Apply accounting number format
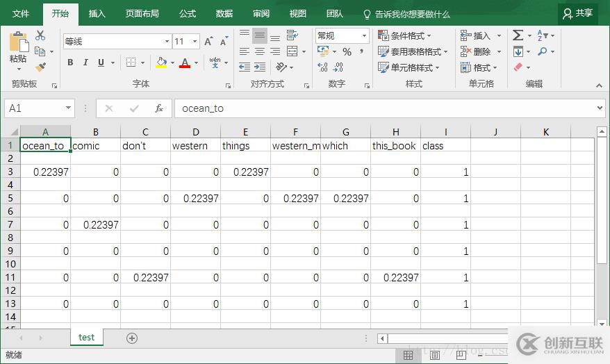610x364 pixels. pyautogui.click(x=323, y=51)
